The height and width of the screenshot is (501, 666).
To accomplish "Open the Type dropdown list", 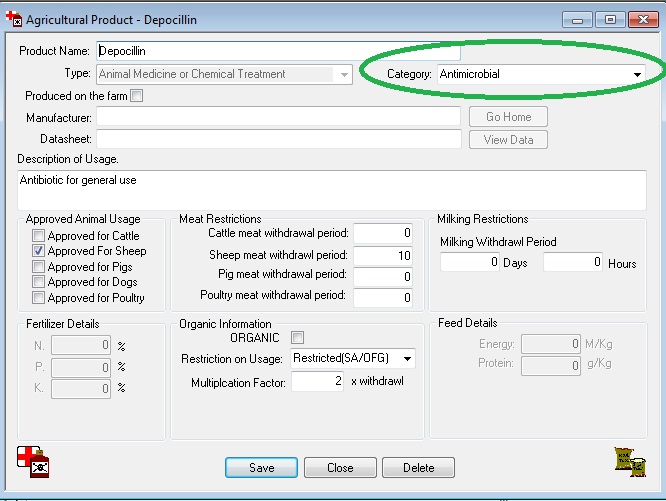I will click(225, 74).
